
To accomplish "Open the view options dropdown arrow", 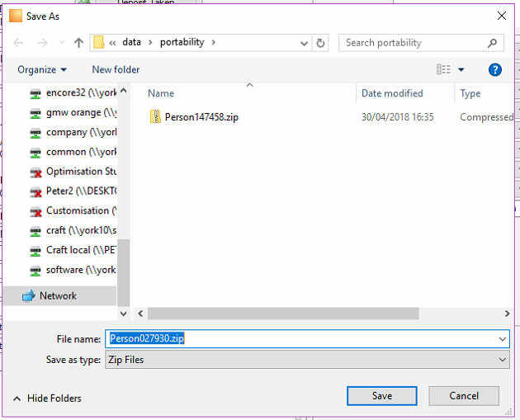I will click(461, 69).
